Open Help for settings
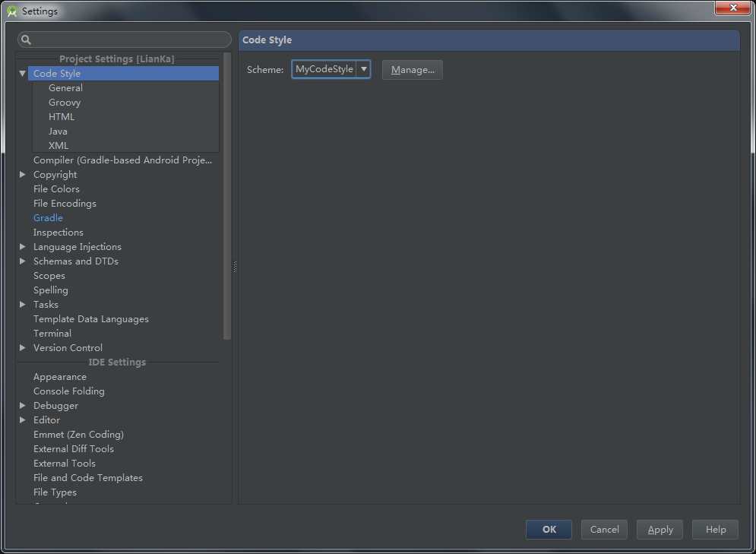Viewport: 756px width, 554px height. pyautogui.click(x=715, y=530)
